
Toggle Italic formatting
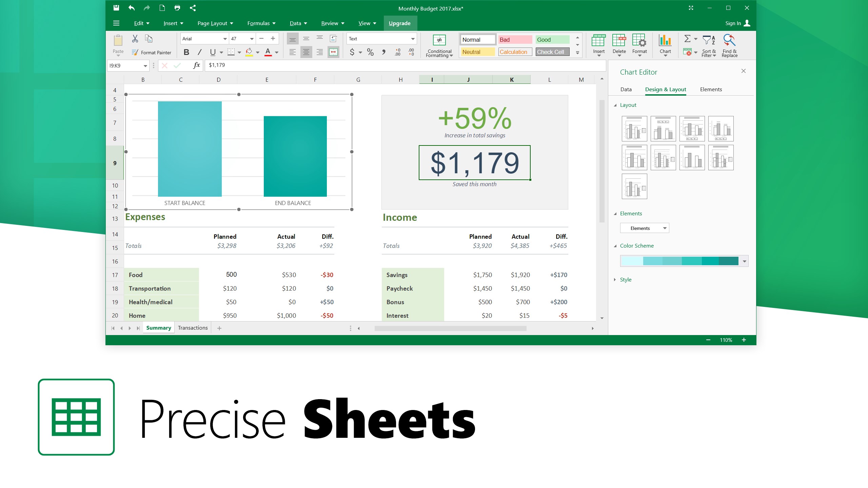(x=199, y=52)
